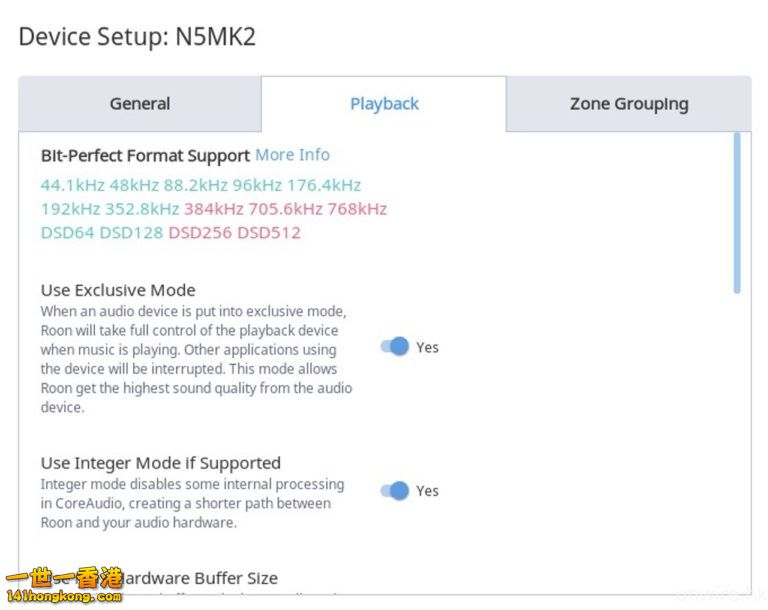Select the Playback tab
768x610 pixels.
[384, 104]
